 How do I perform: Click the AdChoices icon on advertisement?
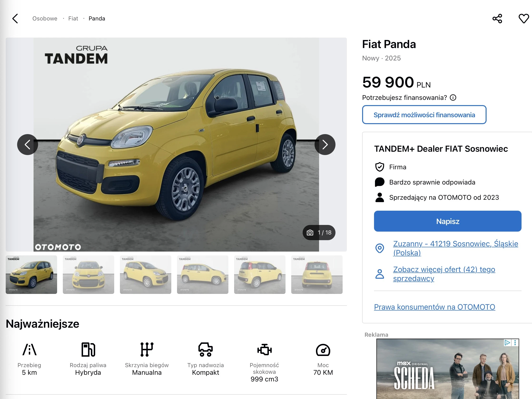click(507, 342)
